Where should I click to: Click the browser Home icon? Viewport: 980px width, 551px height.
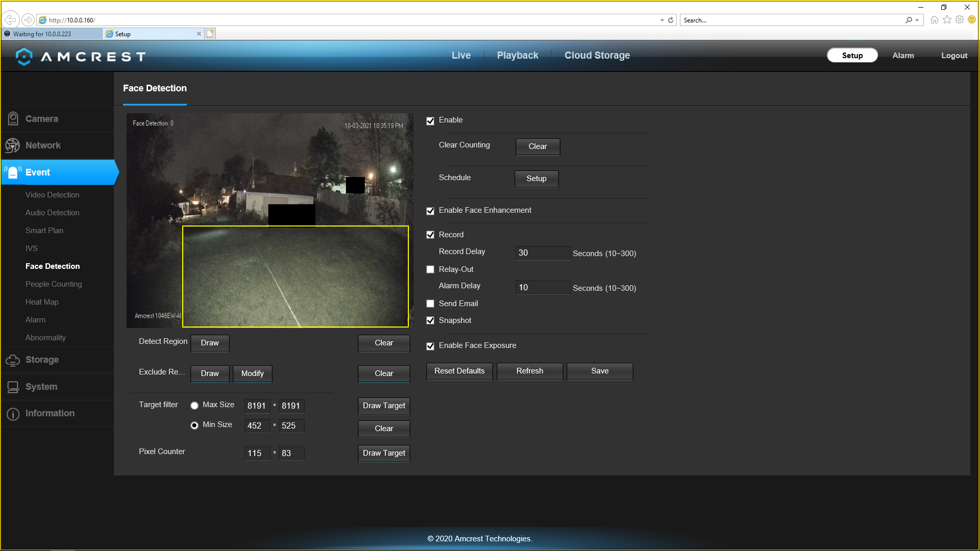934,20
